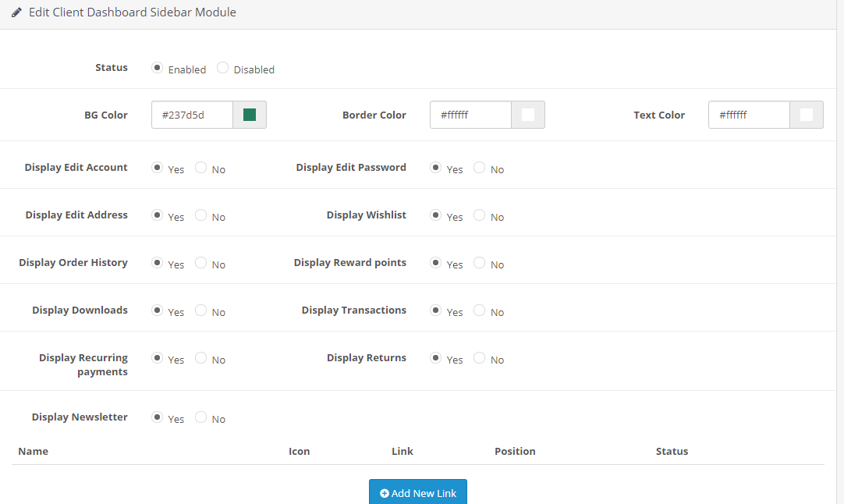
Task: Click the plus icon on Add New Link
Action: pyautogui.click(x=384, y=493)
